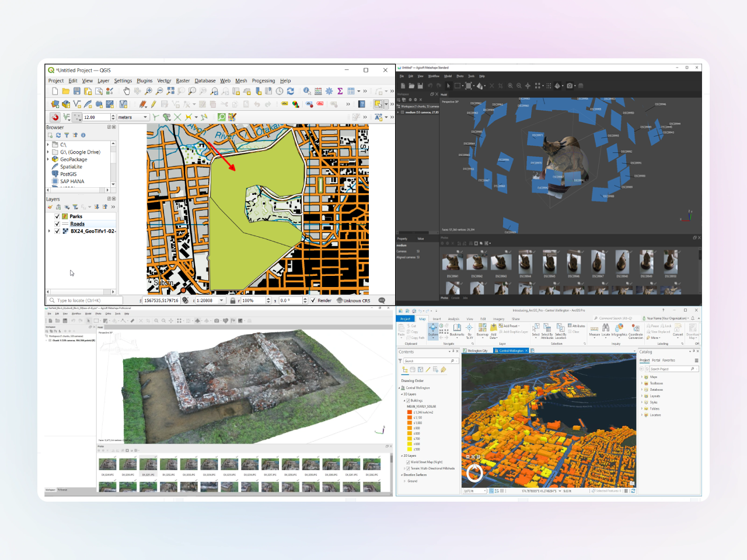Viewport: 747px width, 560px height.
Task: Click the Open Project folder icon in QGIS
Action: point(66,91)
